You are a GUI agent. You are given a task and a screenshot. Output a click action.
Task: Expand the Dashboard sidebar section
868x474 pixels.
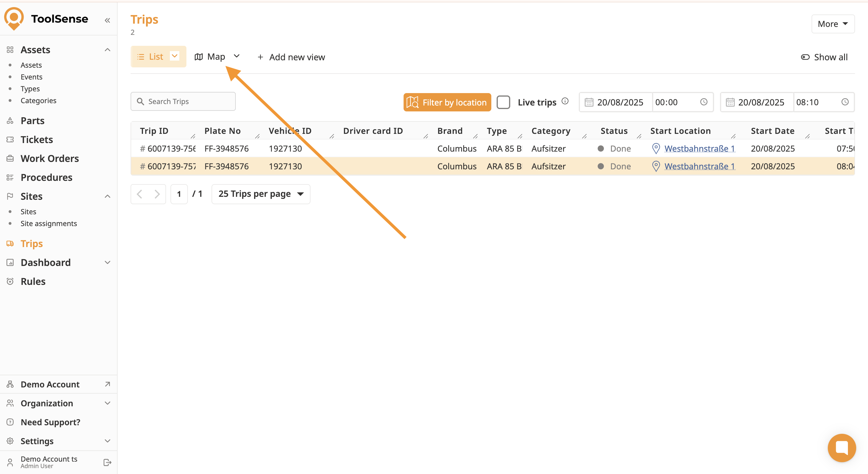point(107,262)
